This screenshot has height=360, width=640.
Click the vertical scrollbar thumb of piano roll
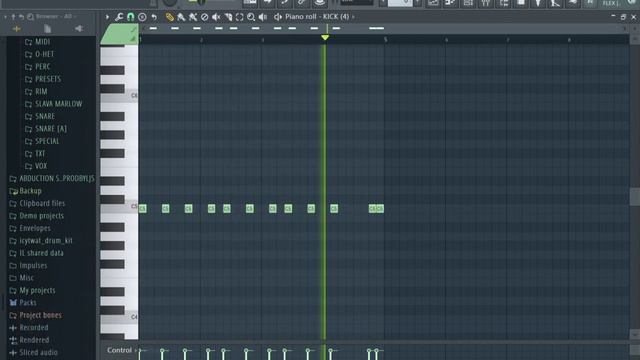tap(635, 197)
